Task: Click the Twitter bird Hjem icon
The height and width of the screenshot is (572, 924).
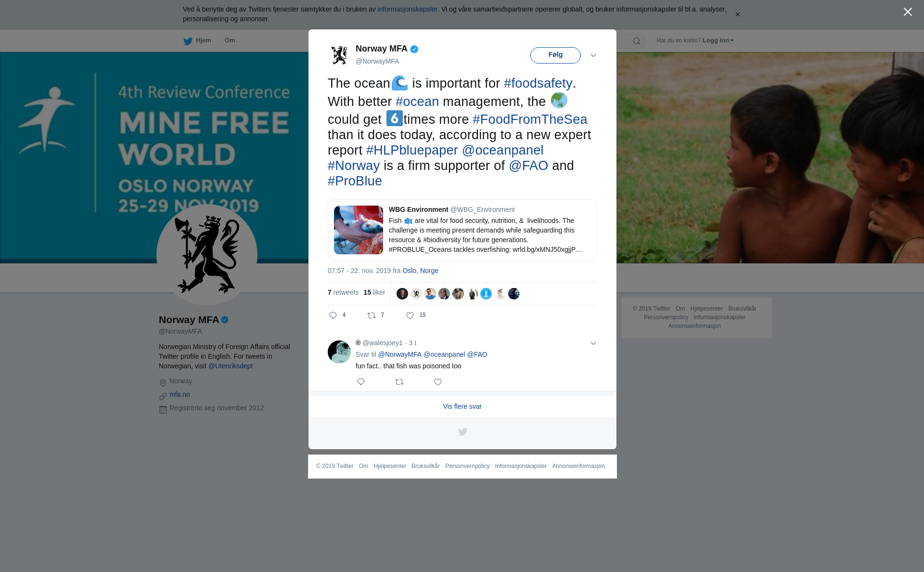Action: (x=188, y=41)
